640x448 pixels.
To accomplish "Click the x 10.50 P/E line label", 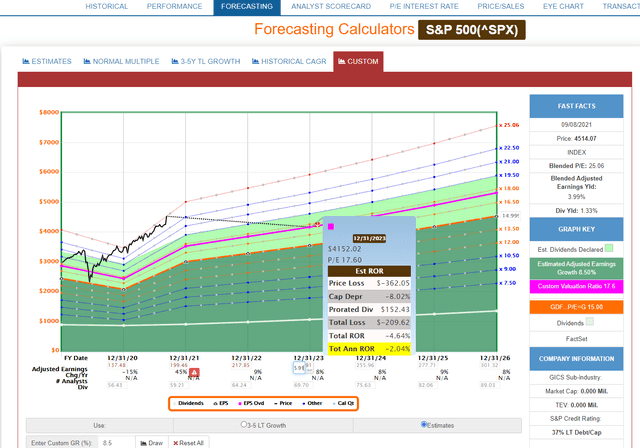I will point(509,256).
